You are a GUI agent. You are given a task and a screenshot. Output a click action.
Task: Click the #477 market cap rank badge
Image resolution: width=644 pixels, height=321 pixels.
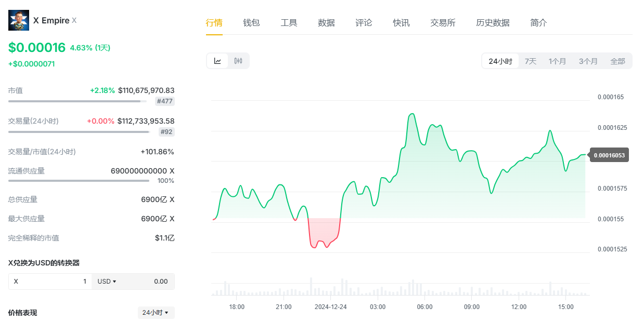click(165, 101)
